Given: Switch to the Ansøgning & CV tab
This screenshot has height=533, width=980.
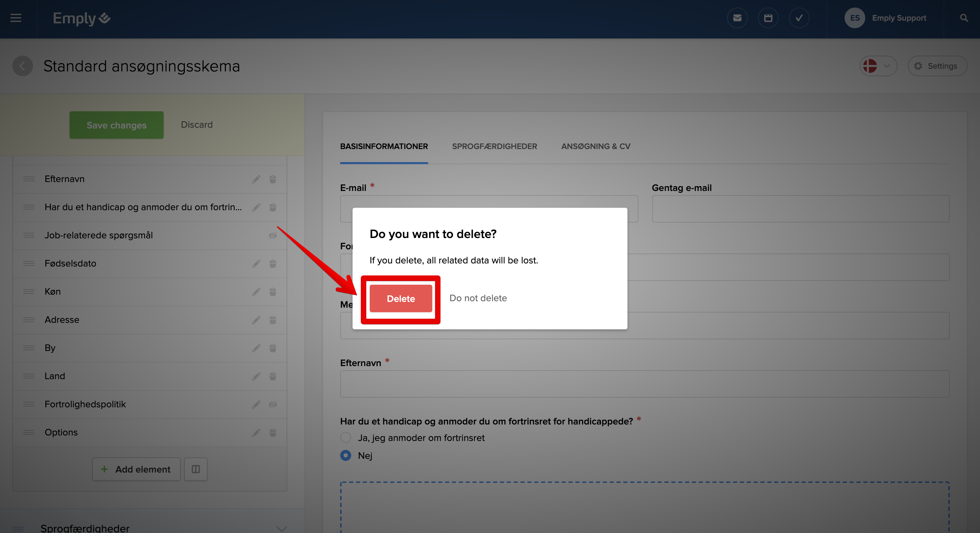Looking at the screenshot, I should [x=595, y=146].
